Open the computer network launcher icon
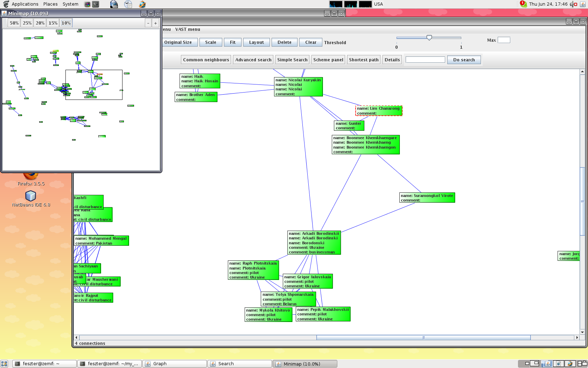This screenshot has width=588, height=368. [114, 4]
